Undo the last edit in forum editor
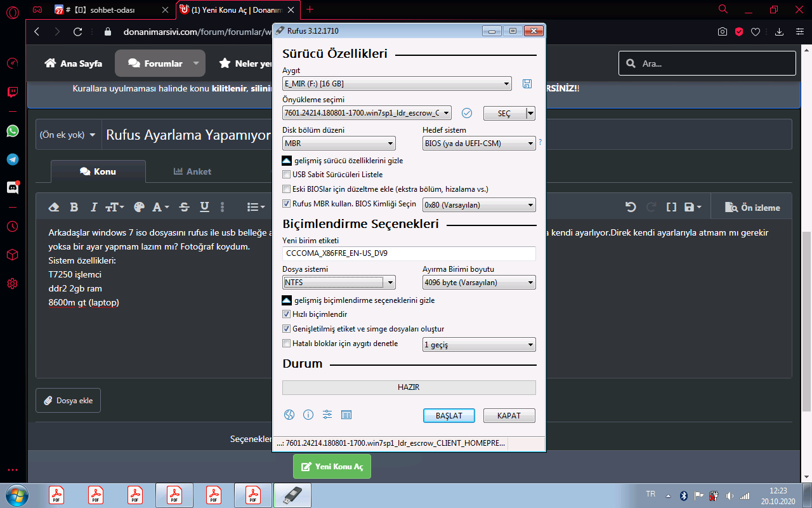 coord(631,207)
